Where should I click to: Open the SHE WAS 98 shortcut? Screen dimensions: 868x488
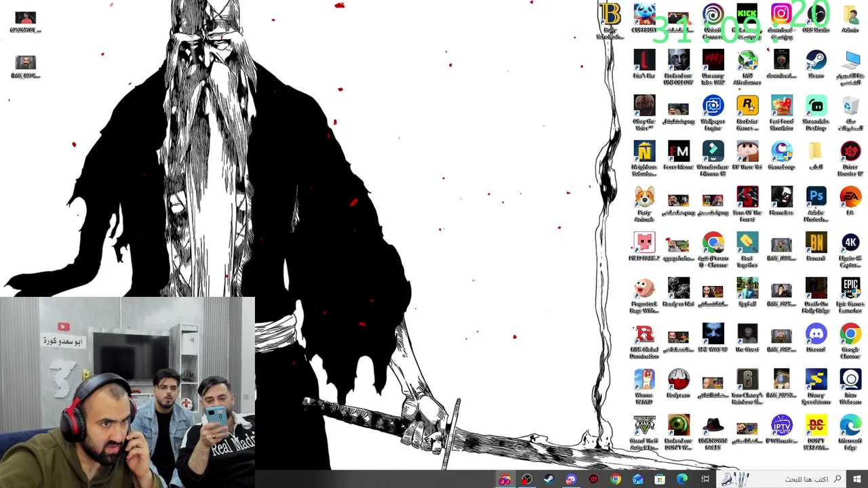point(713,338)
